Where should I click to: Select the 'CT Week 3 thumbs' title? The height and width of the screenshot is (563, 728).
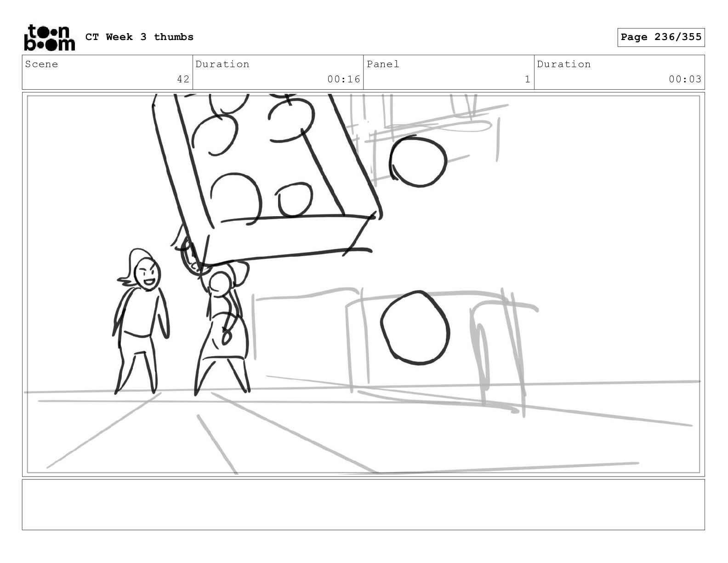pyautogui.click(x=139, y=37)
